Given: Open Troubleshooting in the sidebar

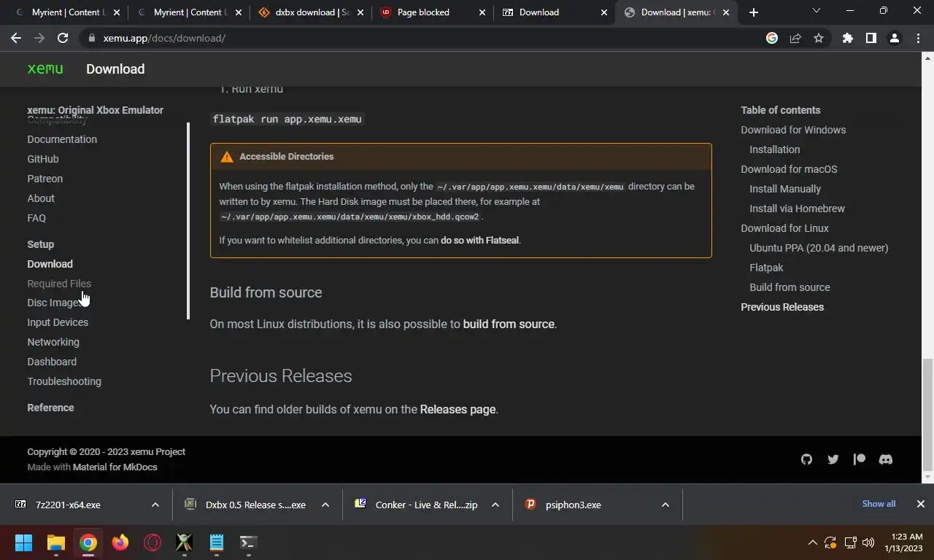Looking at the screenshot, I should click(64, 381).
